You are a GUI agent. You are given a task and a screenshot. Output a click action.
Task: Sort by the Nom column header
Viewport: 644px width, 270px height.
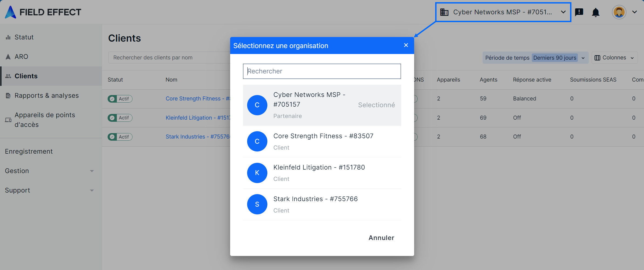[171, 80]
